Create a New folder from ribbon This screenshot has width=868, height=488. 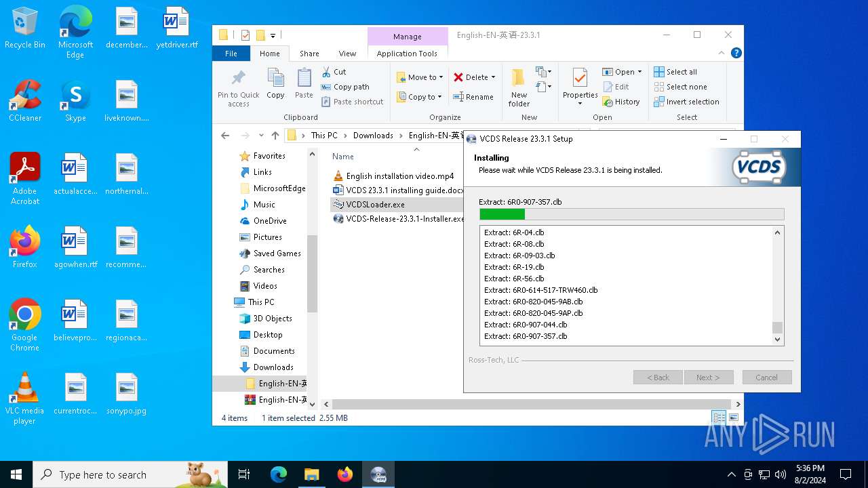[x=519, y=87]
